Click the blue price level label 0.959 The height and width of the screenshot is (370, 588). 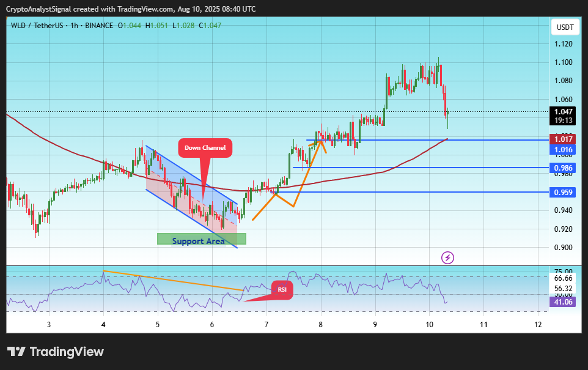tap(563, 193)
